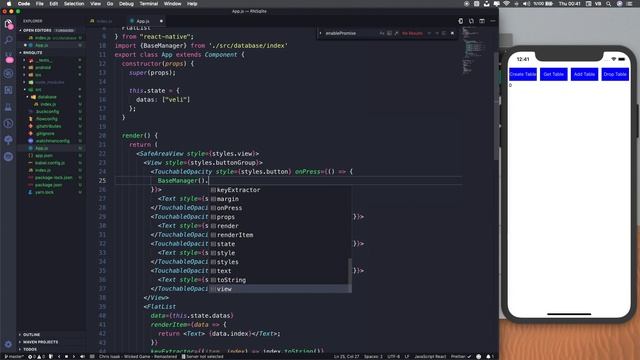Click the sound volume icon in menu bar
The image size is (640, 360).
click(527, 4)
